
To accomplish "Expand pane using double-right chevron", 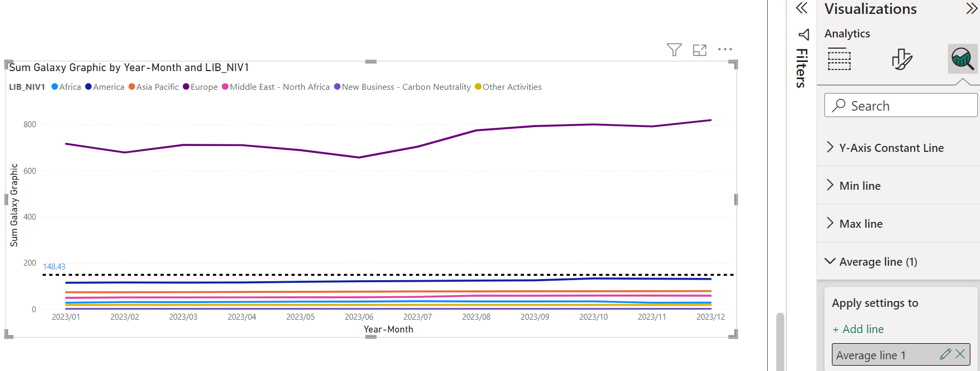I will click(971, 9).
